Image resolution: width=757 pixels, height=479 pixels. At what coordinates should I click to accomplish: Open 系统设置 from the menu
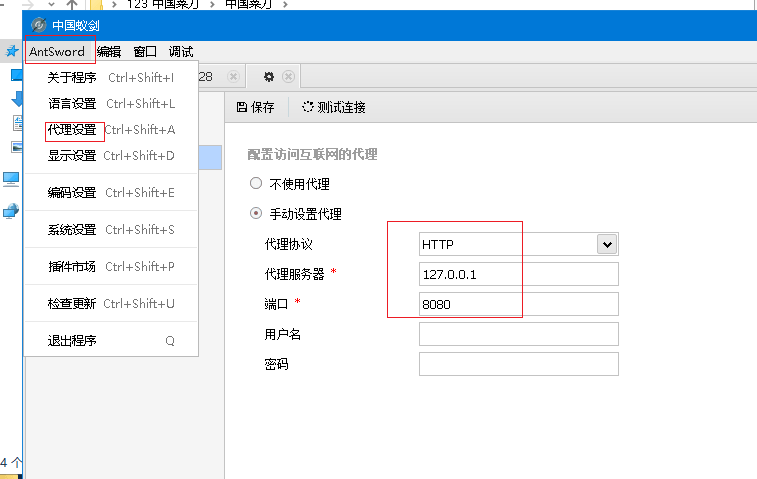[111, 229]
